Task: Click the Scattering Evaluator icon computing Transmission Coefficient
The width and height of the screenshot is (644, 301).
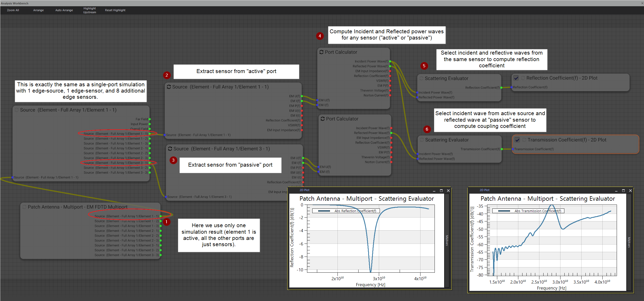Action: [422, 140]
